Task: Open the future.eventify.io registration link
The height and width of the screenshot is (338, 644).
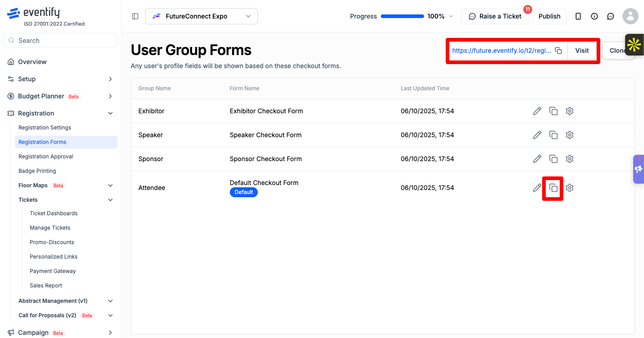Action: tap(501, 51)
